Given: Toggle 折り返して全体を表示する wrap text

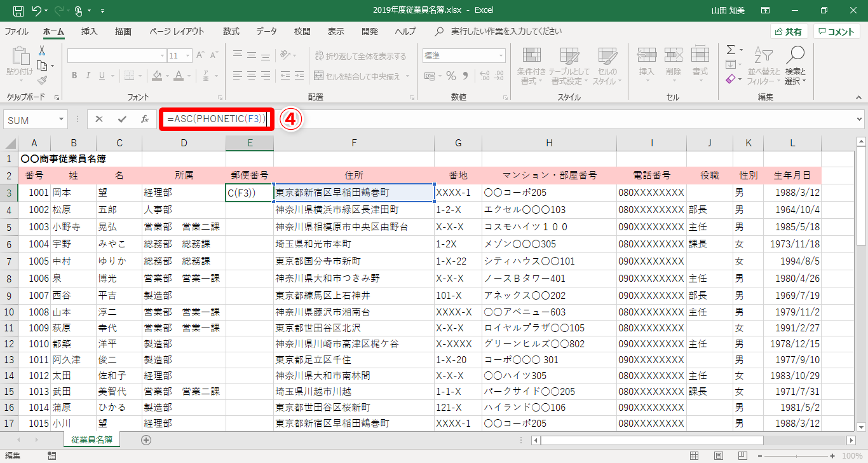Looking at the screenshot, I should click(x=360, y=56).
